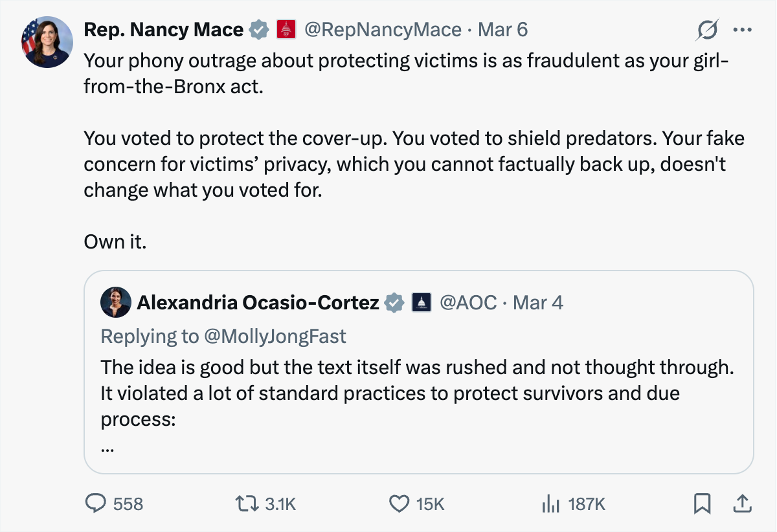Like the tweet with heart icon
Screen dimensions: 777x532
[x=400, y=504]
